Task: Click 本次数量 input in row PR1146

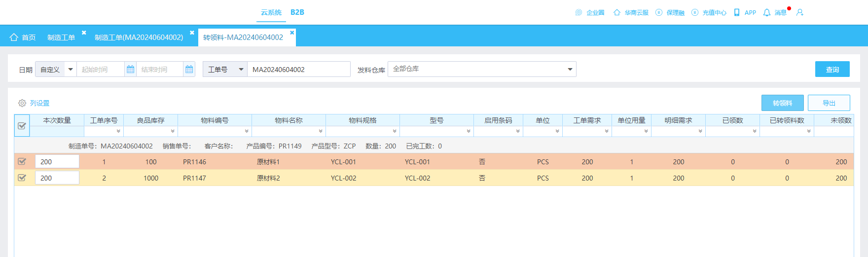Action: [x=57, y=161]
